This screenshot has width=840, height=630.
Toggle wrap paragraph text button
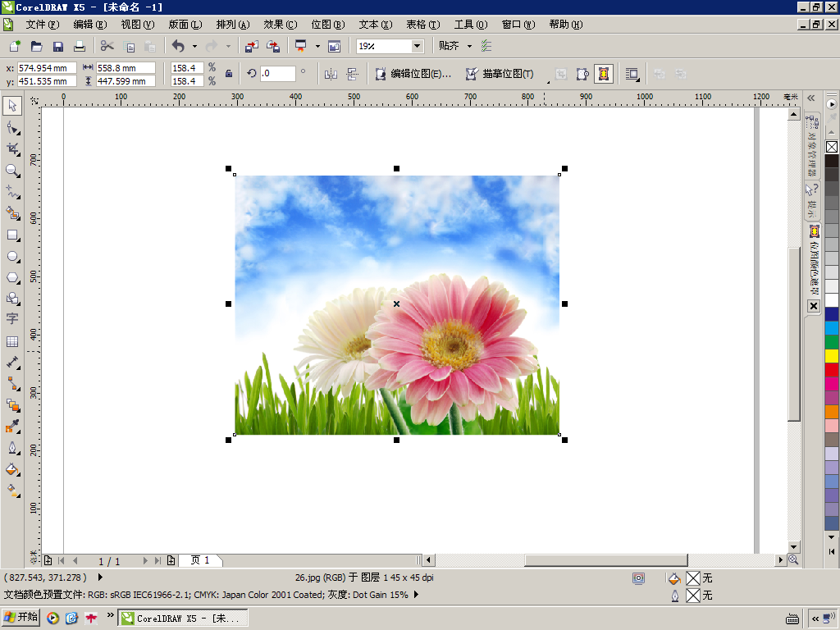[632, 74]
